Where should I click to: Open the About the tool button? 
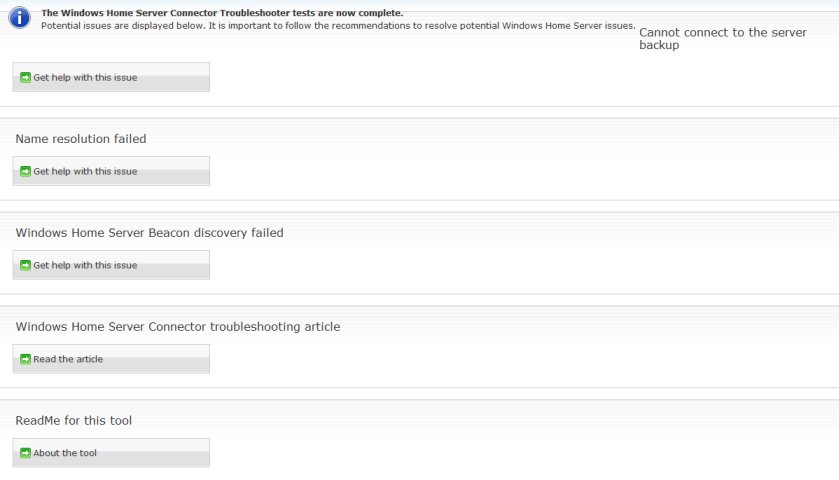tap(111, 453)
